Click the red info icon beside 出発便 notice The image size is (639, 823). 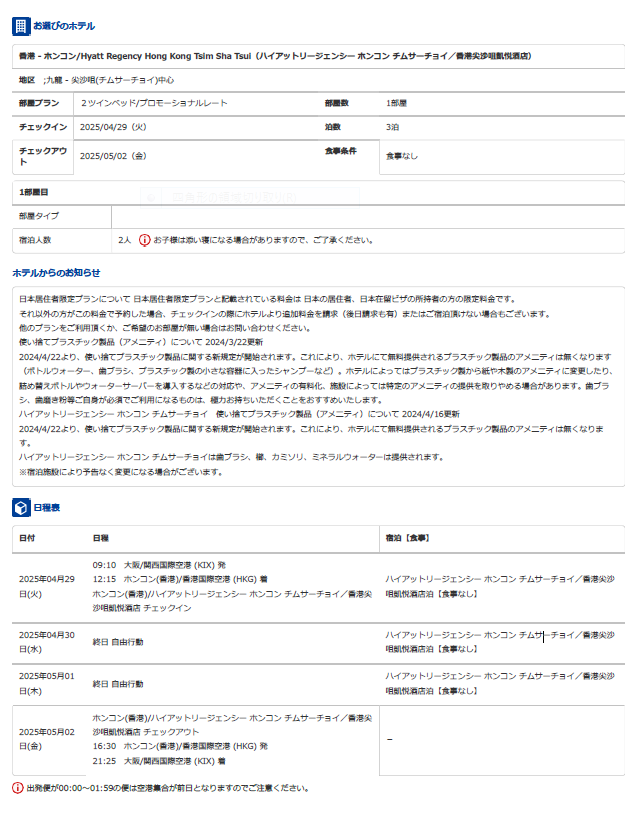tap(18, 788)
